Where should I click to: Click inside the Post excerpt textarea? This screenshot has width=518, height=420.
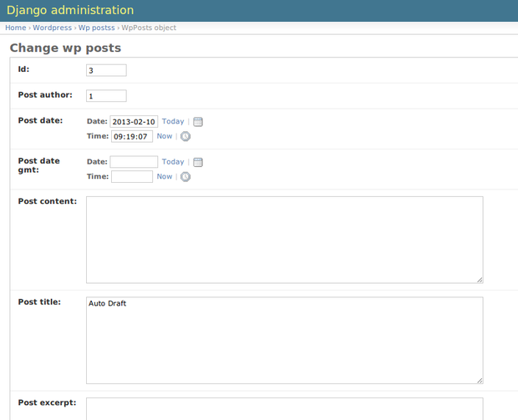pos(284,409)
